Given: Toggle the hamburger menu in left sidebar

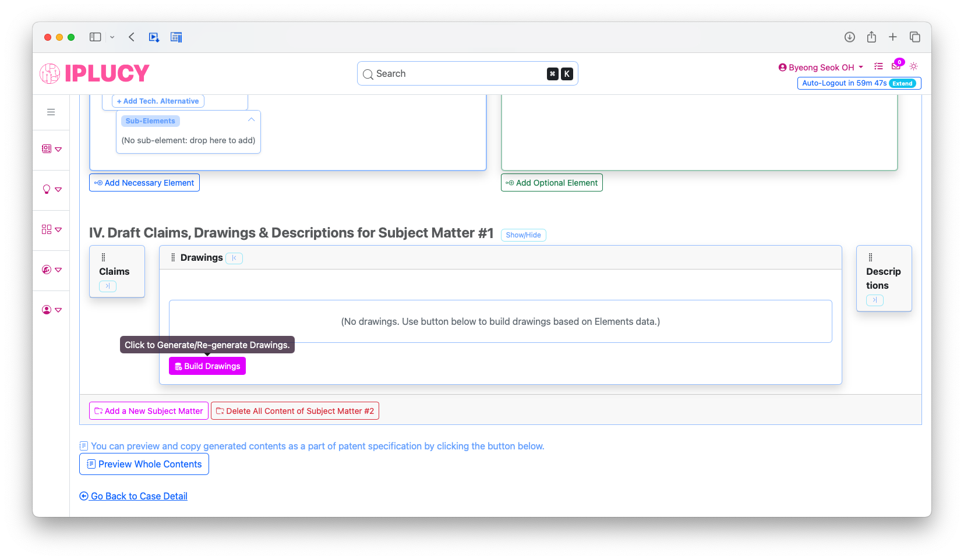Looking at the screenshot, I should pos(51,112).
